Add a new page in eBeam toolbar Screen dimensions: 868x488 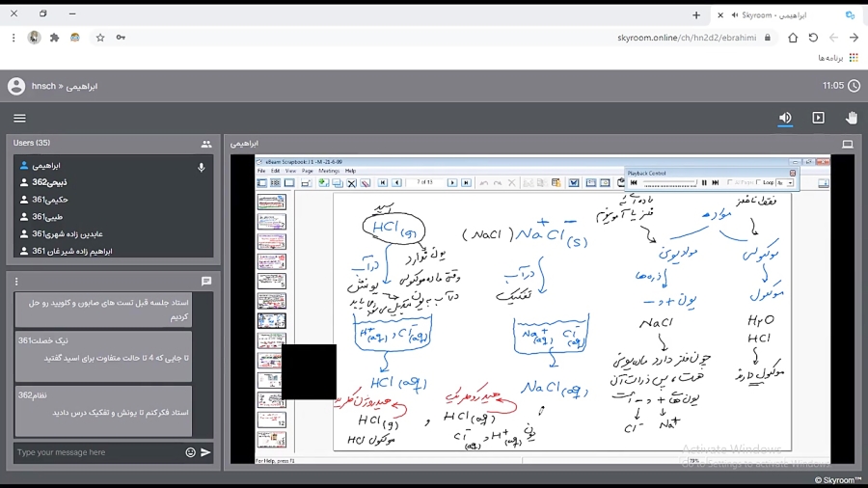323,182
